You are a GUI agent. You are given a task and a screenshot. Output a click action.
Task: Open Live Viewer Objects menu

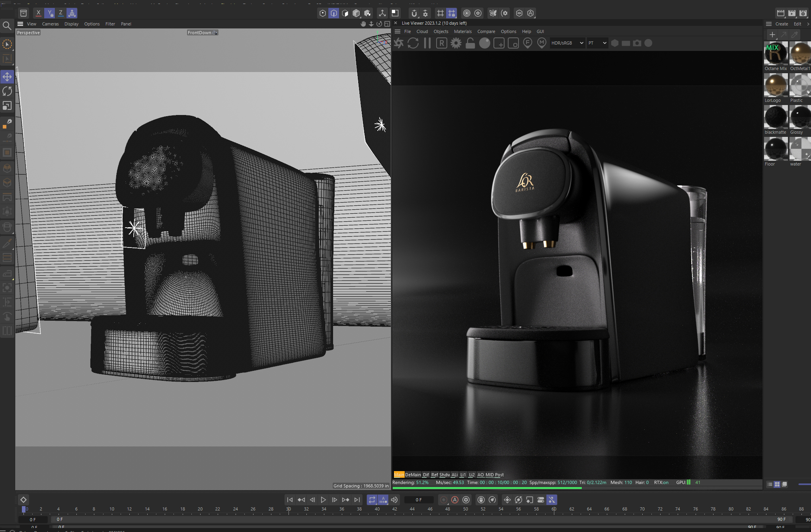point(441,31)
